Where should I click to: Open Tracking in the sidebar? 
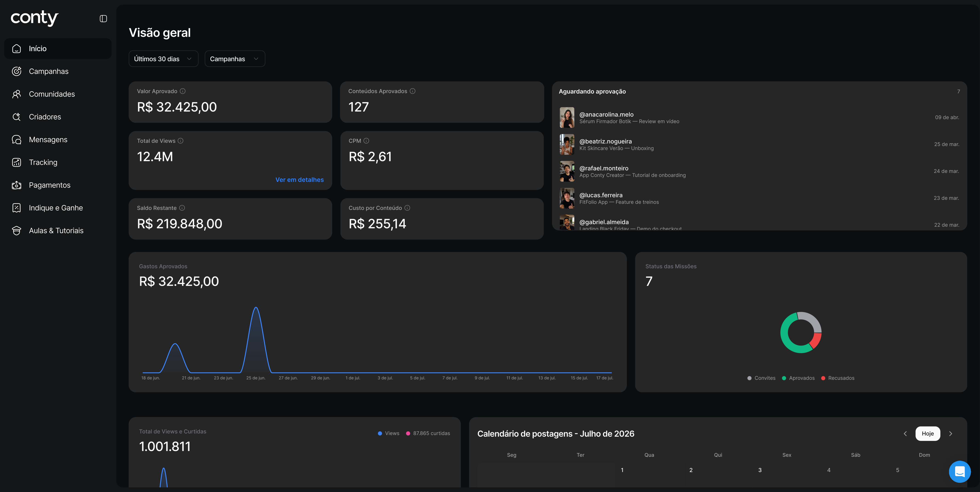tap(58, 162)
